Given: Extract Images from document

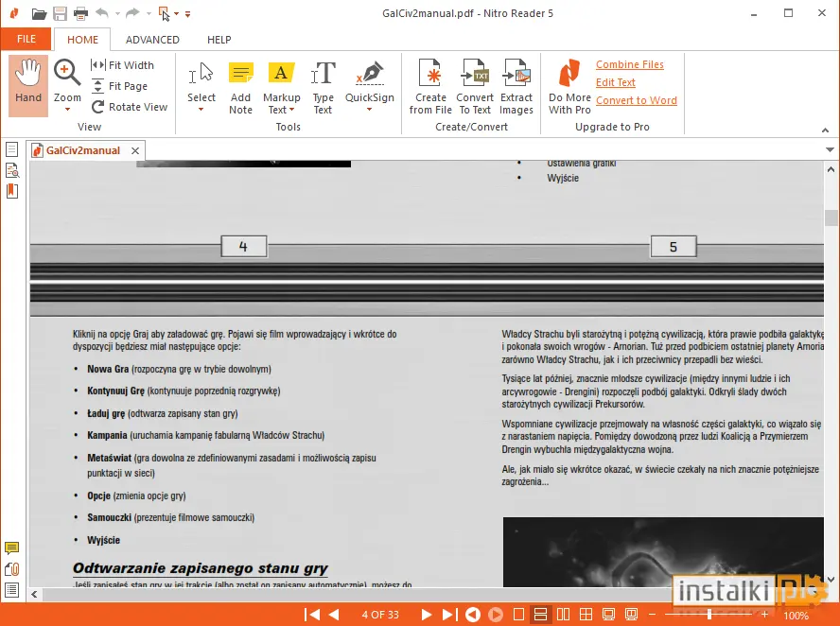Looking at the screenshot, I should click(516, 87).
